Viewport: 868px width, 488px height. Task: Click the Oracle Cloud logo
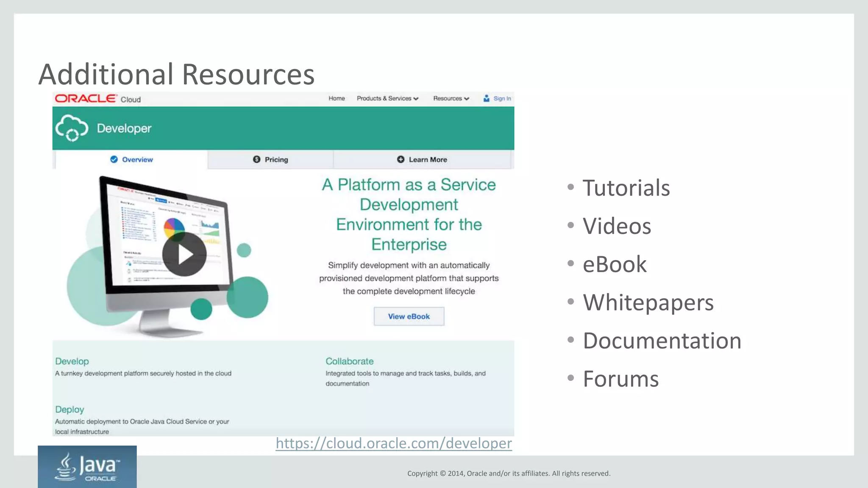click(98, 99)
